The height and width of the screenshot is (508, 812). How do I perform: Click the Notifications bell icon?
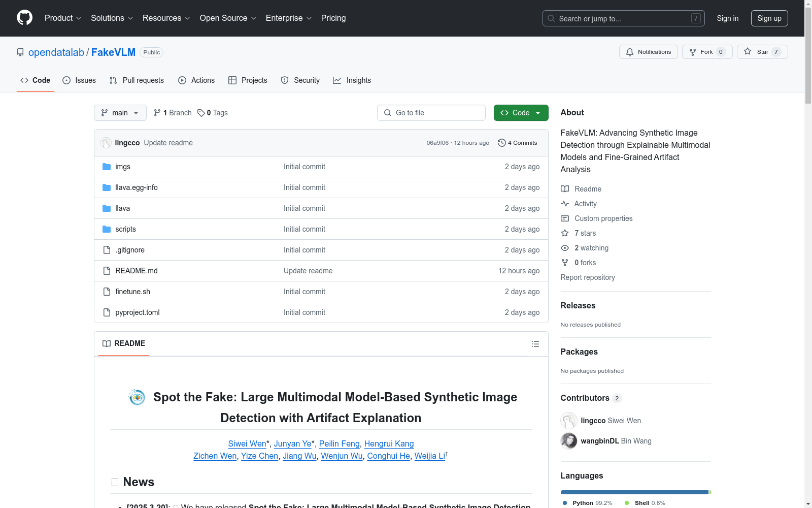630,52
